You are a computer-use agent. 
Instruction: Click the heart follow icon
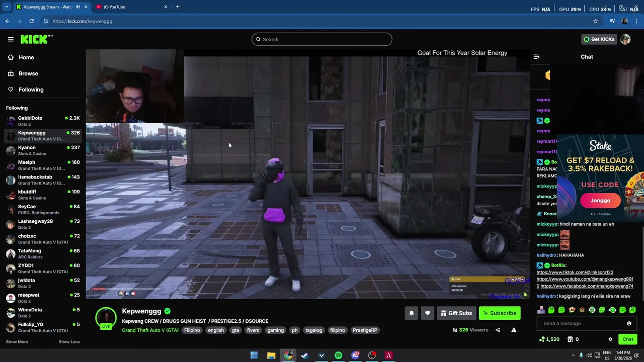click(428, 313)
